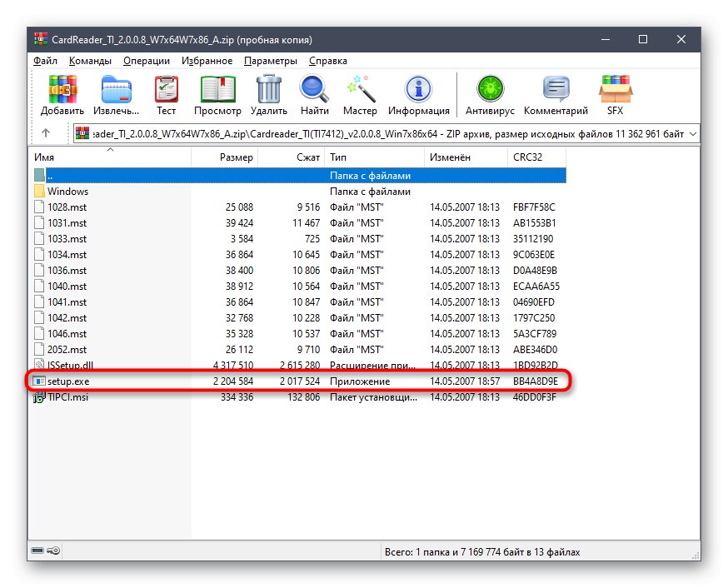Screen dimensions: 728x588
Task: Select the 1033.mst file name
Action: (x=67, y=238)
